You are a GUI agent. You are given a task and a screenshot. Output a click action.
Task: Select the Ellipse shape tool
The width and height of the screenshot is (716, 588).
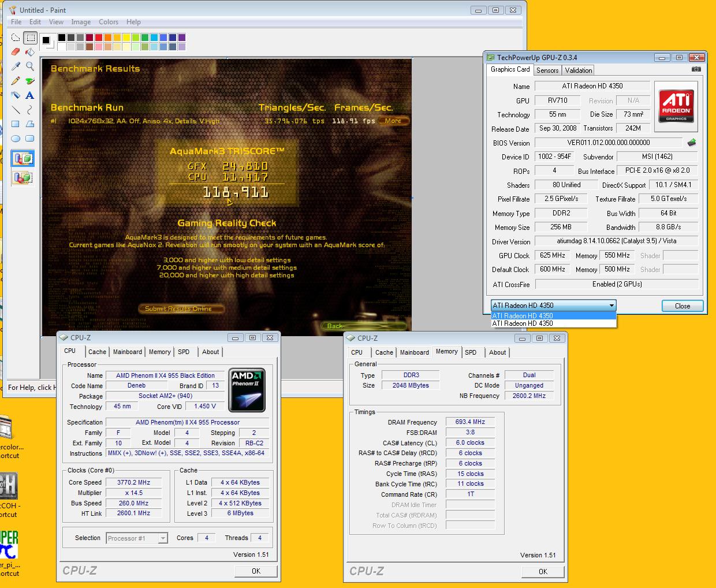[x=16, y=139]
